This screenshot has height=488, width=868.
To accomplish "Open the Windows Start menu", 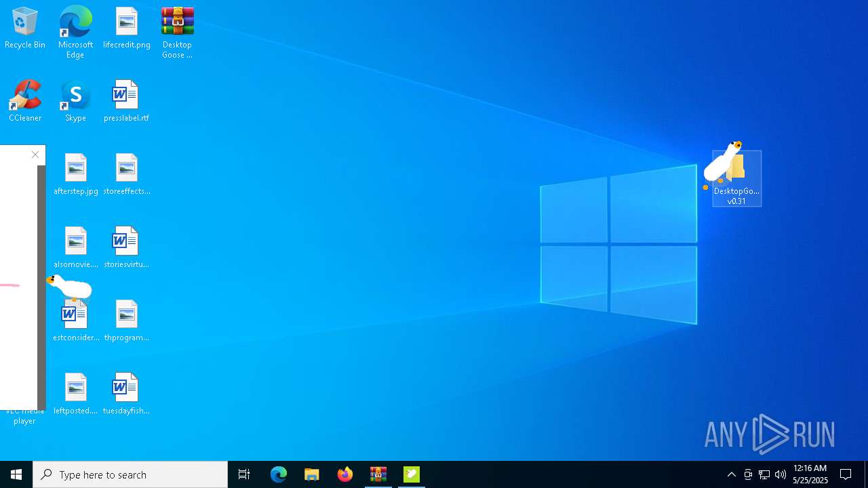I will click(16, 474).
